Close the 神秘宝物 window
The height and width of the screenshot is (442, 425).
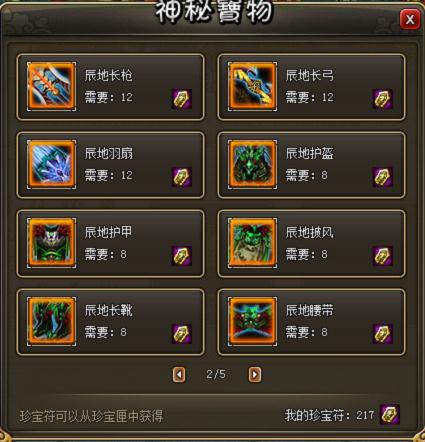(410, 20)
